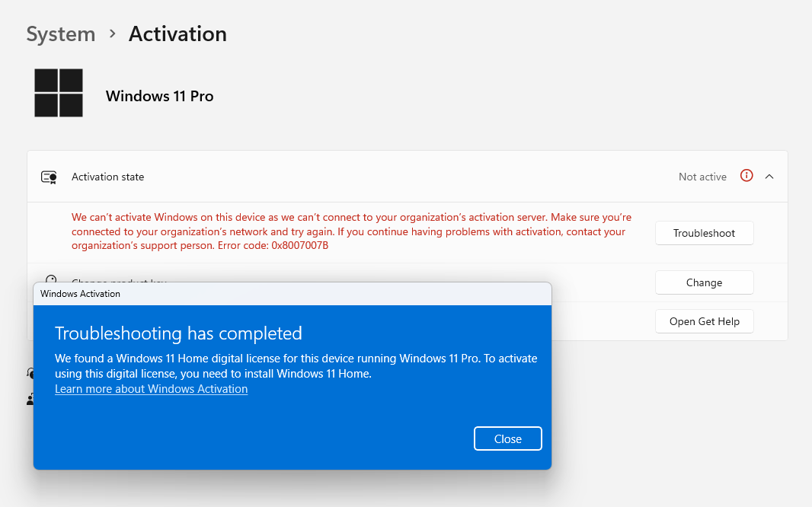This screenshot has width=812, height=507.
Task: Click the Not active status text
Action: point(702,177)
